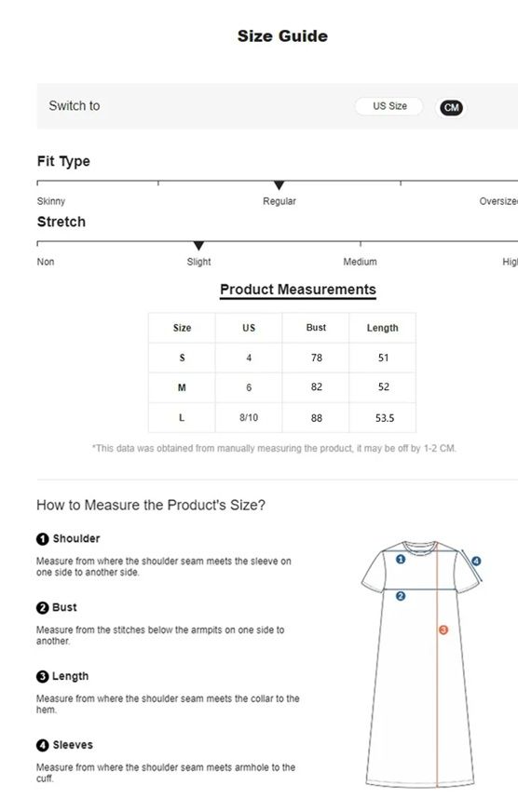Click the Size column header
This screenshot has height=812, width=518.
coord(182,328)
